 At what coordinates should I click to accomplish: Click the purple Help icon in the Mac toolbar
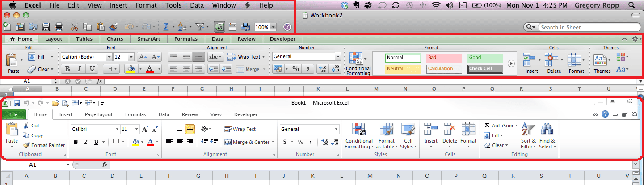pyautogui.click(x=287, y=27)
